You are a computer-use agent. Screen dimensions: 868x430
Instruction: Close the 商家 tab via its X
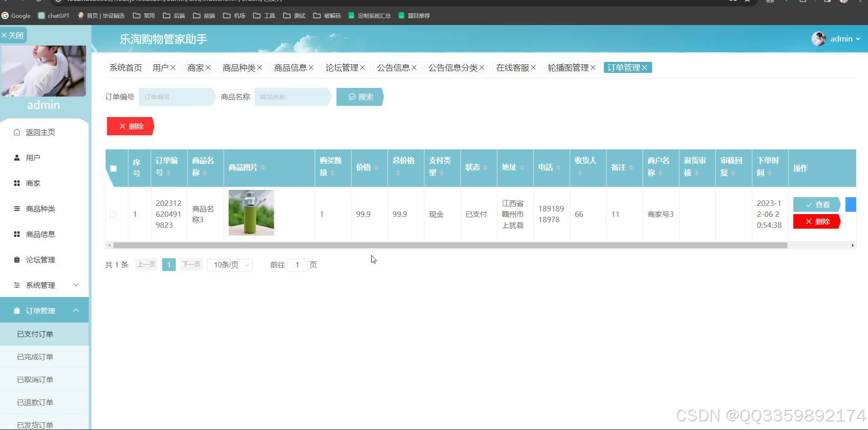208,68
